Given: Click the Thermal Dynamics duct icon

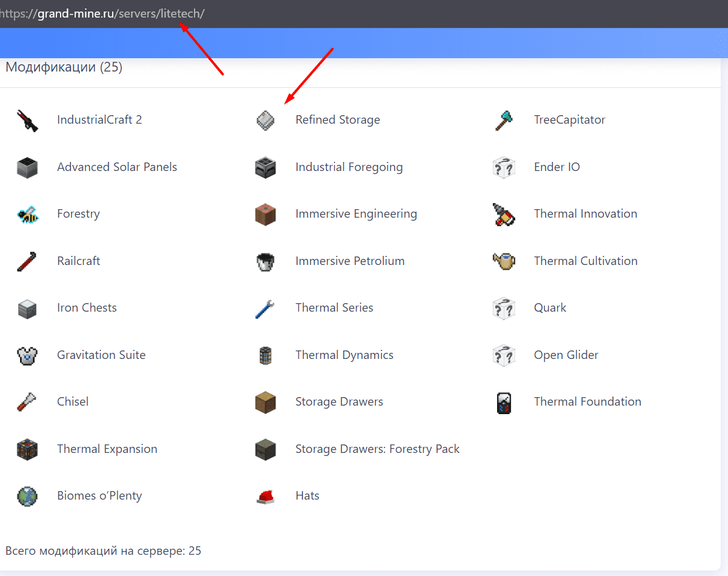Looking at the screenshot, I should coord(265,355).
